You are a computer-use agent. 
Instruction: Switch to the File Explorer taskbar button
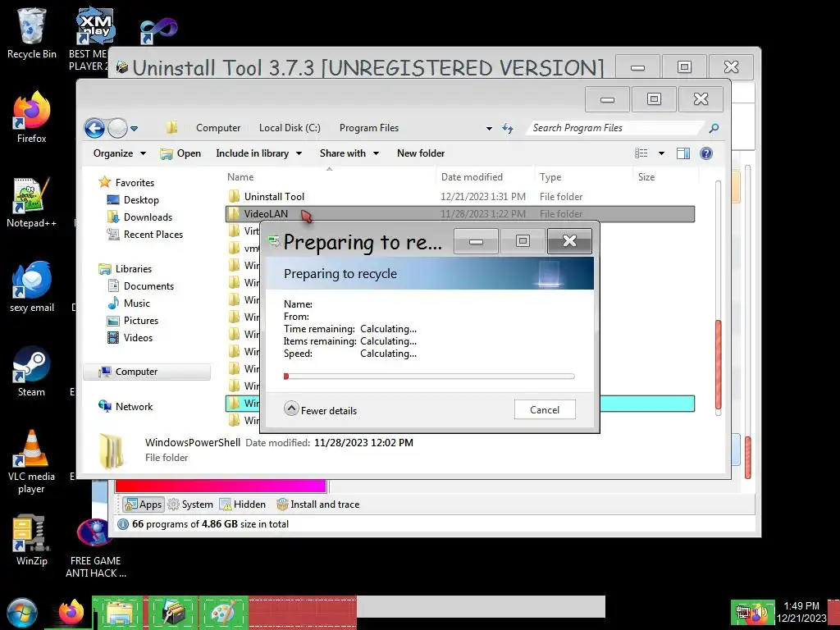click(x=119, y=613)
